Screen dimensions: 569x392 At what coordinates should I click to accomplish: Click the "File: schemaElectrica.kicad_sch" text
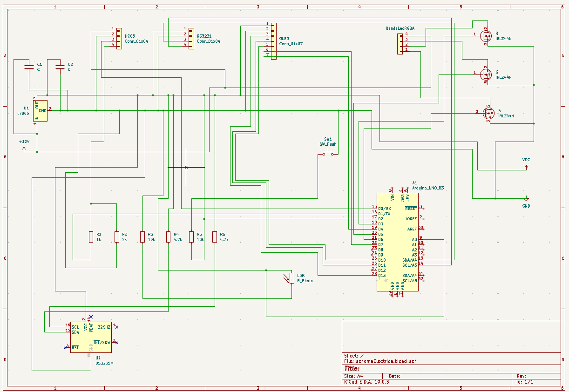click(x=380, y=361)
